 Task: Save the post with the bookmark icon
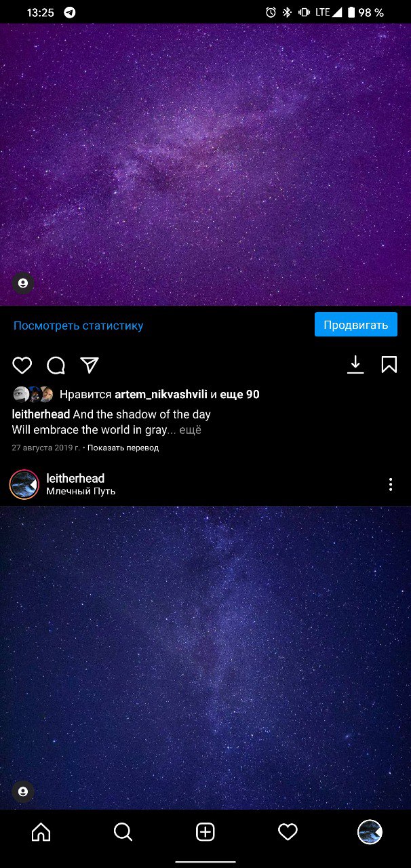(389, 365)
